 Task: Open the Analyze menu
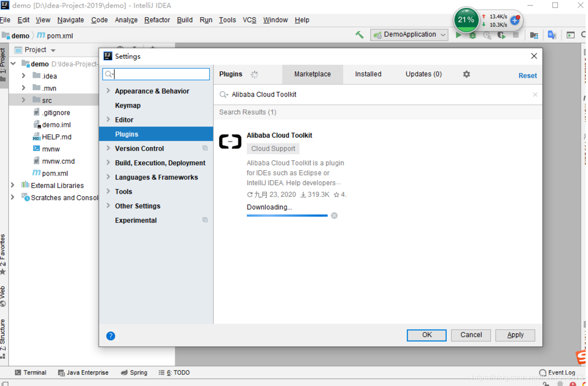click(126, 20)
